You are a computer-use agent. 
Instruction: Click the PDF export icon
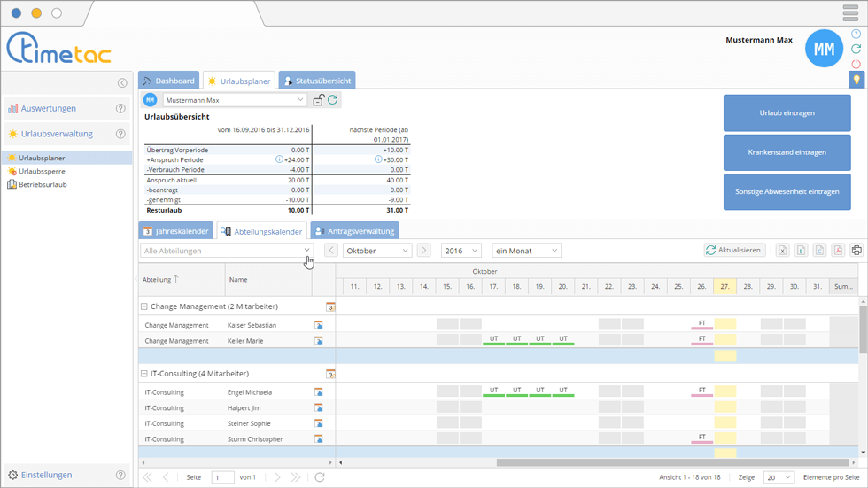click(838, 251)
